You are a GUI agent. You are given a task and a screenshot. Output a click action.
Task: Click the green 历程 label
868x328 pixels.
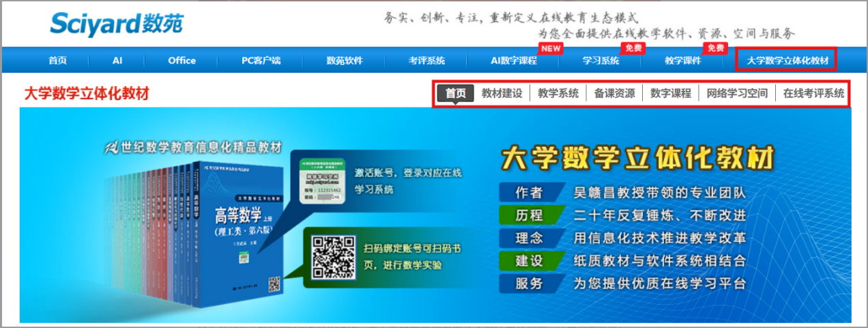(530, 215)
